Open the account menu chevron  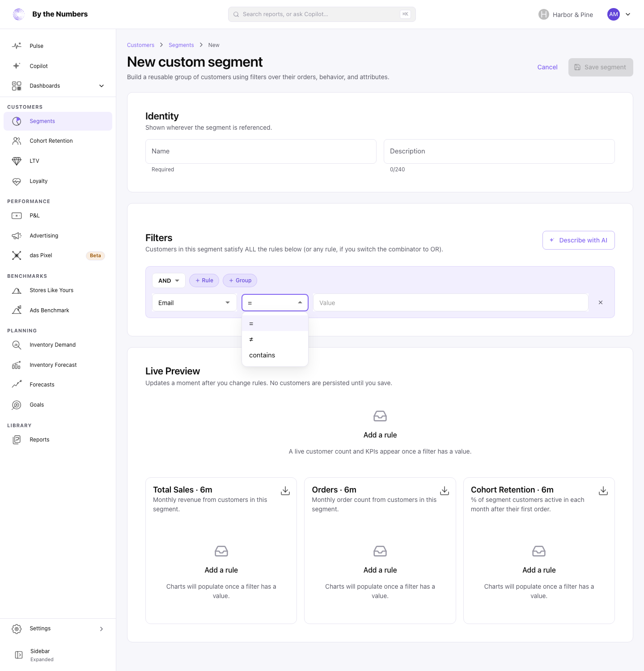point(628,14)
